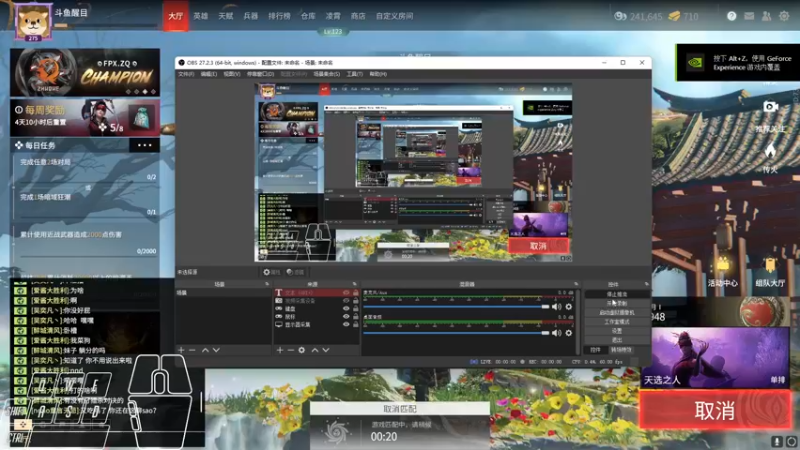This screenshot has height=450, width=800.
Task: Switch to 转场特效 tab in OBS
Action: pos(621,350)
